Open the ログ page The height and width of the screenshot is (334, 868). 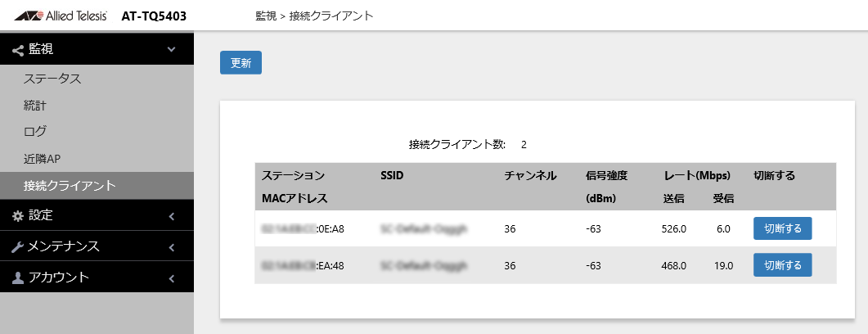35,131
